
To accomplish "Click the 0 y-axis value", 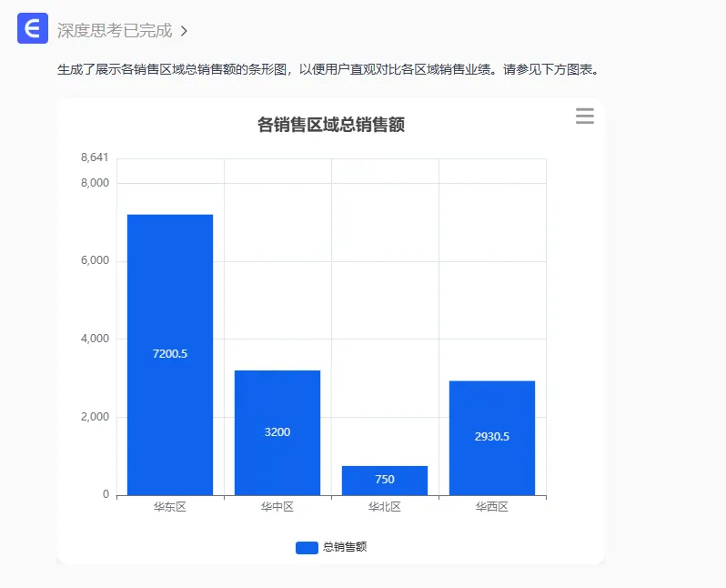I will [106, 494].
